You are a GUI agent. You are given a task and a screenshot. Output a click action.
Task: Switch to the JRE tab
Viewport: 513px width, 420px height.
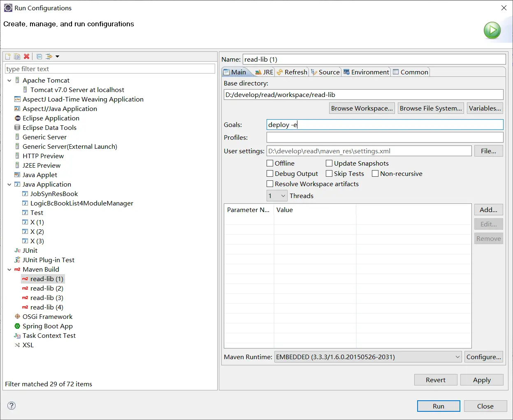point(264,72)
